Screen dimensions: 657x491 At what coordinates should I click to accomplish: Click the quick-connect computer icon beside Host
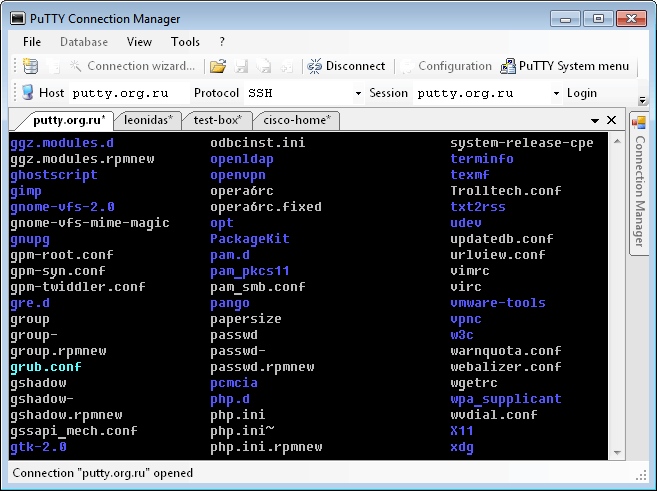pos(28,93)
